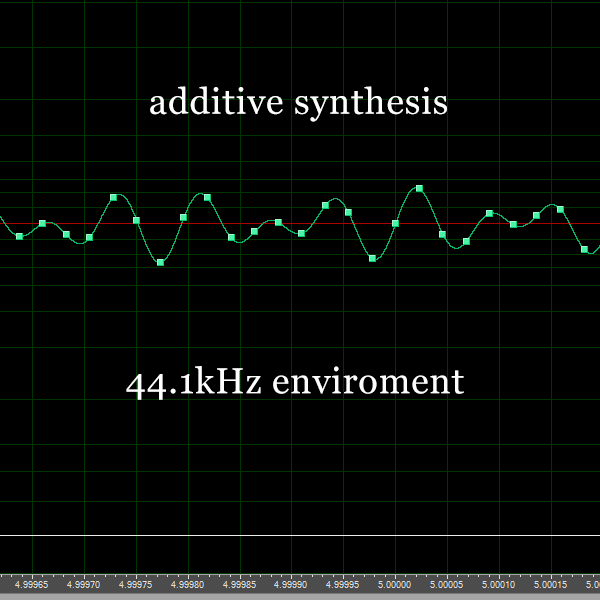
Task: Click the 4.99990 ruler label
Action: (x=291, y=583)
